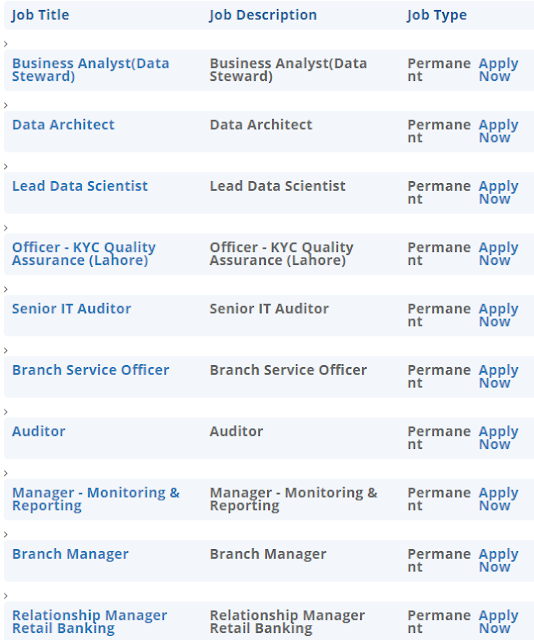Click the Job Type column header

click(x=436, y=15)
